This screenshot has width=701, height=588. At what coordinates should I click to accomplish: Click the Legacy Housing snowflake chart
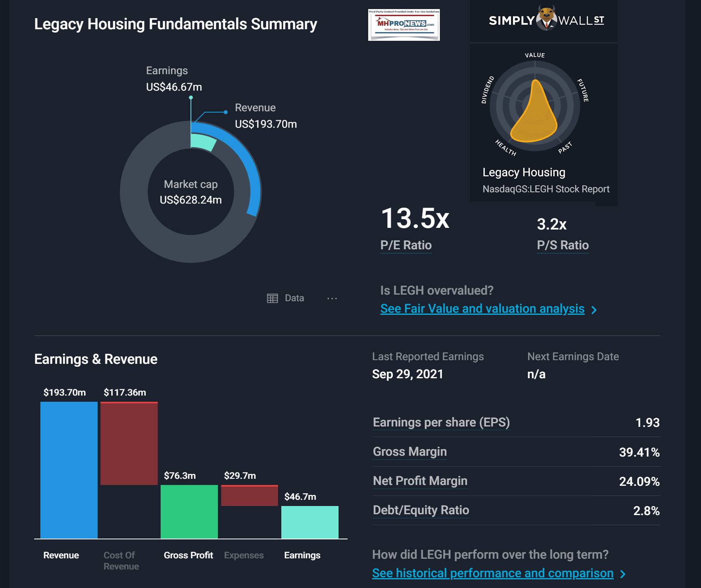(x=535, y=106)
